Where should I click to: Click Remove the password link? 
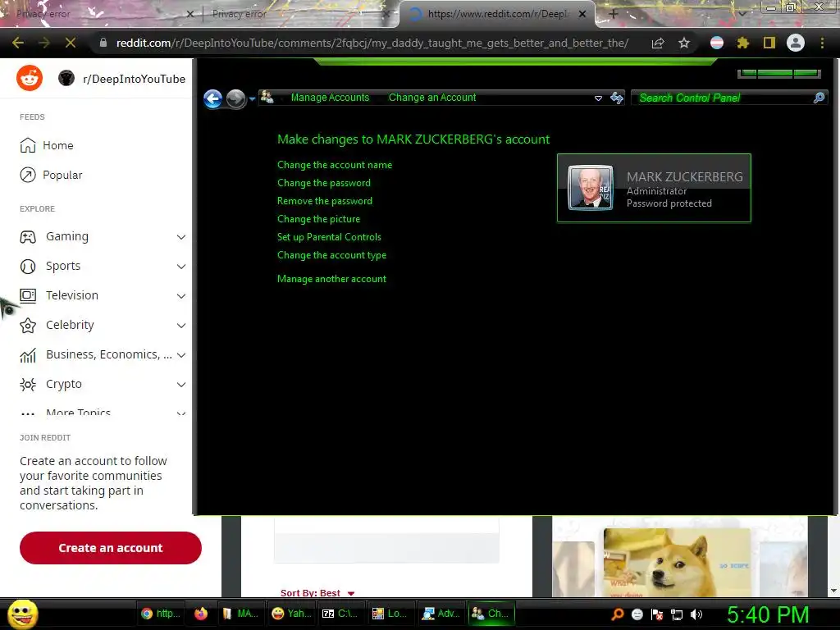point(325,201)
